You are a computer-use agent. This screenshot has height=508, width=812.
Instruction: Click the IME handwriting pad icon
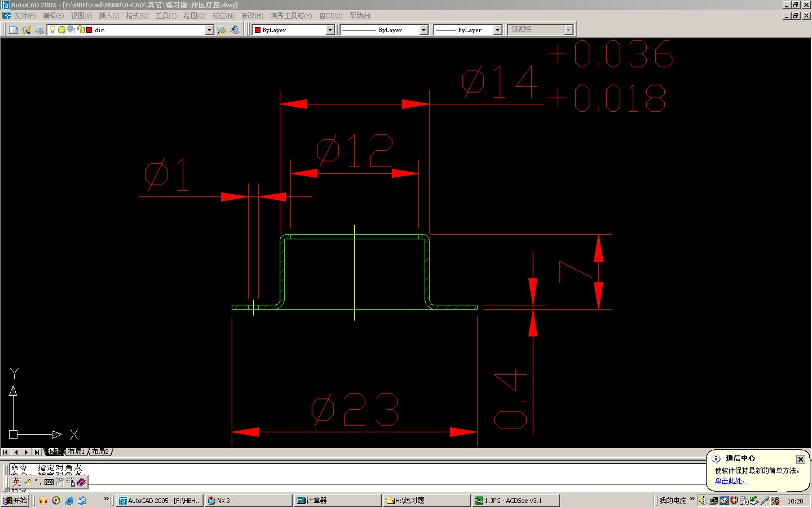[x=70, y=482]
